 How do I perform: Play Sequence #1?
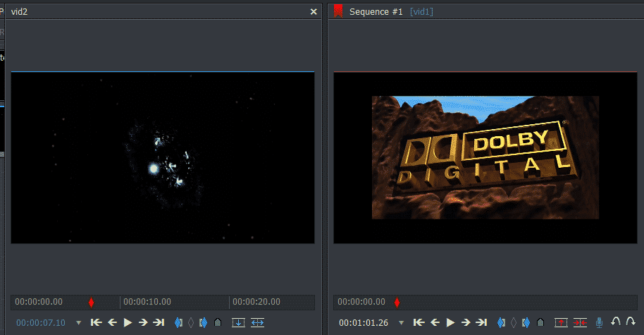450,323
